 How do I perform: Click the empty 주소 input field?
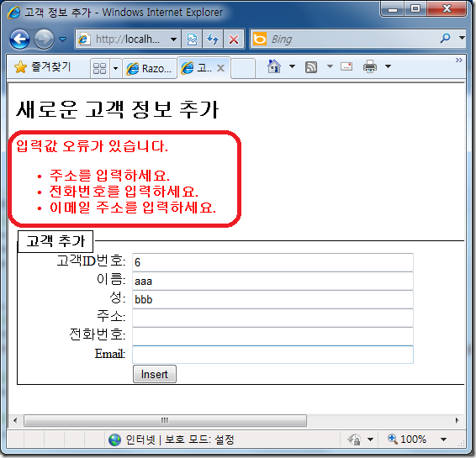coord(272,318)
